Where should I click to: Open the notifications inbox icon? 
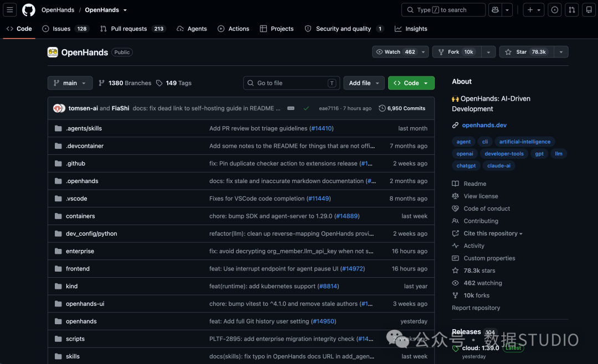point(589,10)
